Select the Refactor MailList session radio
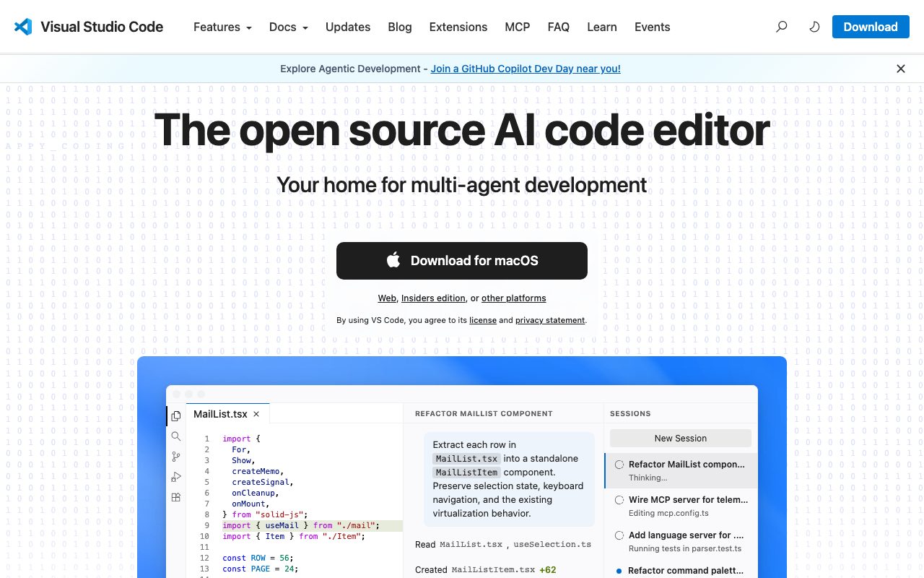The width and height of the screenshot is (924, 578). pyautogui.click(x=619, y=465)
